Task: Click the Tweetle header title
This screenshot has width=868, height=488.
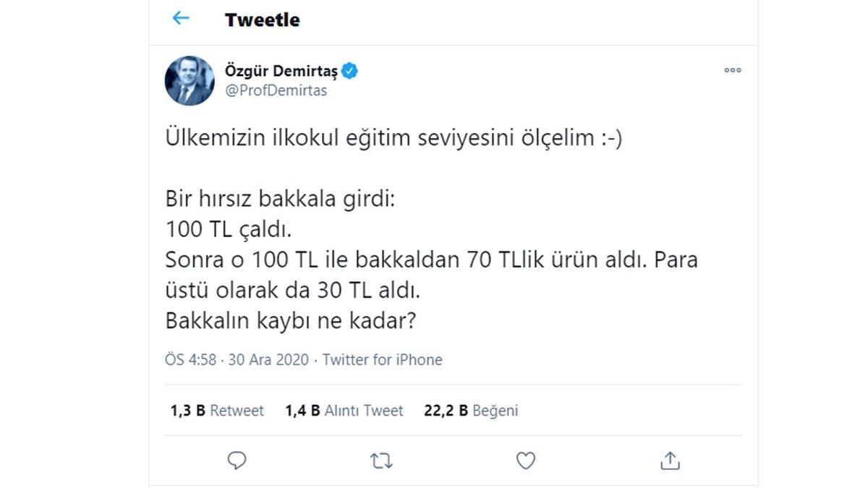Action: (x=263, y=19)
